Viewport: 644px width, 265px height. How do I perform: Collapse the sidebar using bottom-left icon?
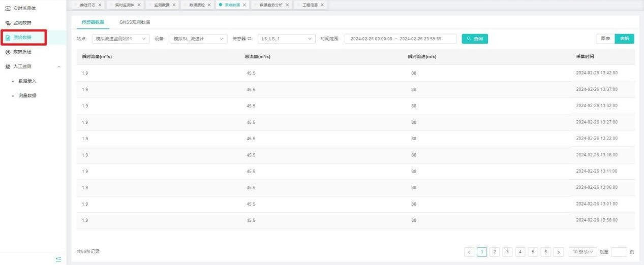(58, 259)
